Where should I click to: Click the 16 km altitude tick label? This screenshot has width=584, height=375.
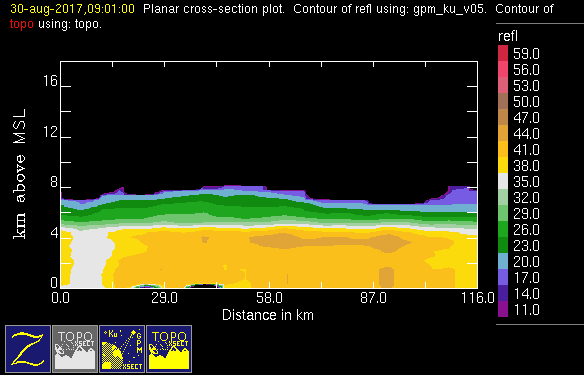[x=50, y=80]
